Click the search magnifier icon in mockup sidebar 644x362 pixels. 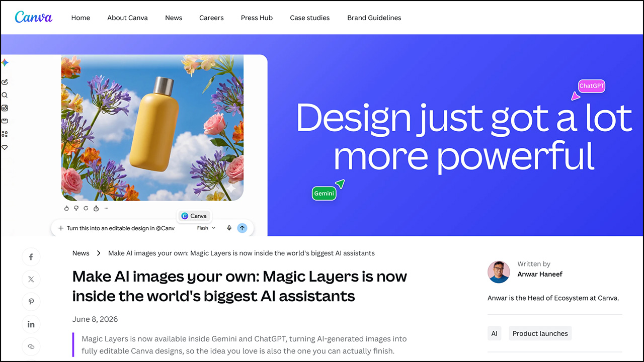click(5, 95)
